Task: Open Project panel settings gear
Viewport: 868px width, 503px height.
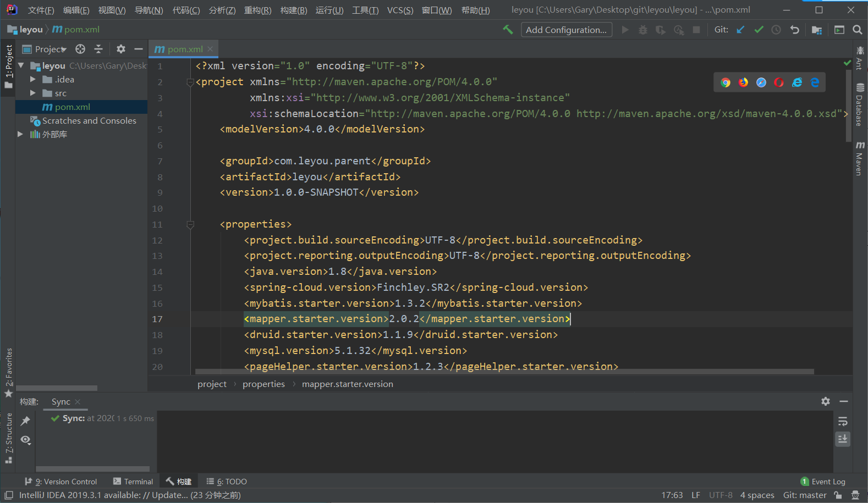Action: (121, 49)
